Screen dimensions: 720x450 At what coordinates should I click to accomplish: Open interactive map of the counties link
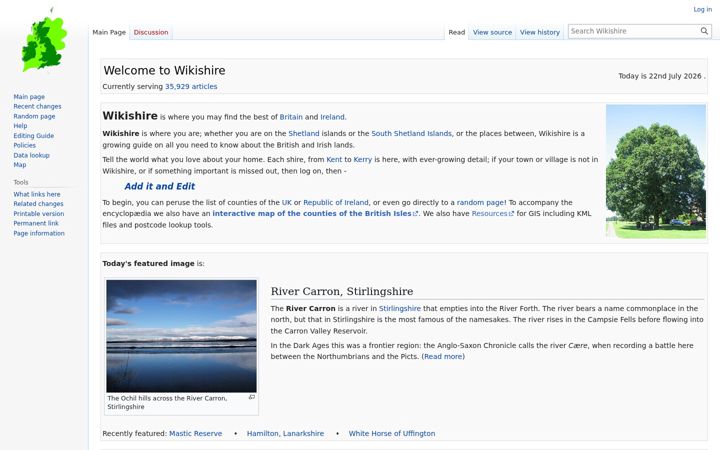(x=315, y=214)
